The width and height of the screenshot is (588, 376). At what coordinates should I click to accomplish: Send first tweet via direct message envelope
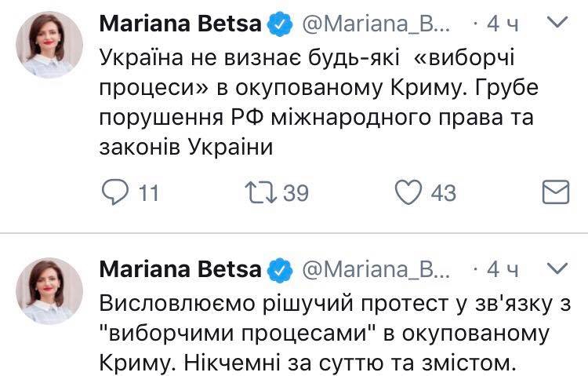[555, 192]
